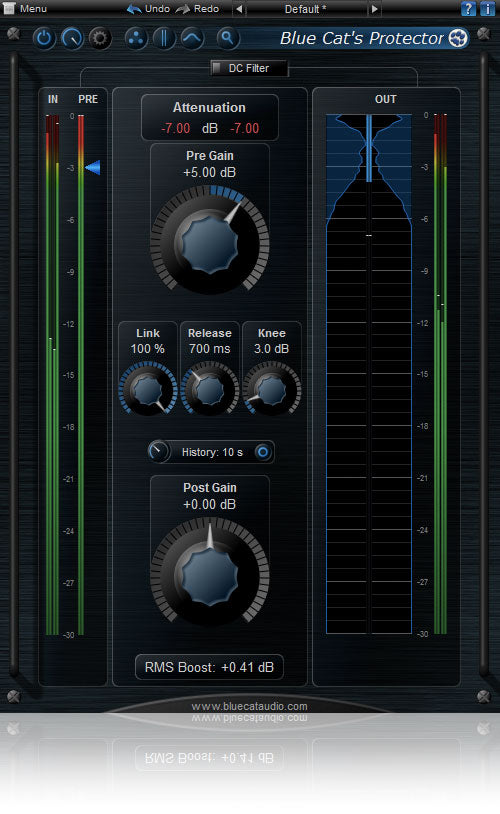The width and height of the screenshot is (500, 814).
Task: Toggle the History round blue button
Action: (x=263, y=452)
